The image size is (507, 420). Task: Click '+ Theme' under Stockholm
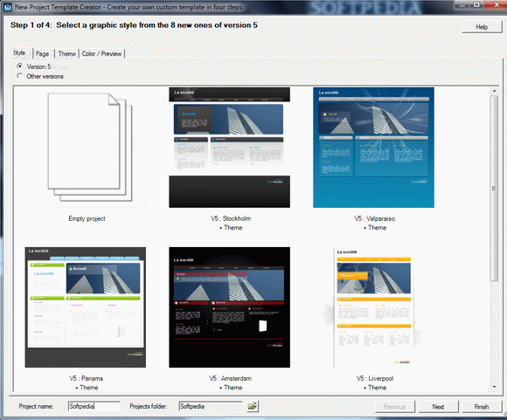click(231, 228)
